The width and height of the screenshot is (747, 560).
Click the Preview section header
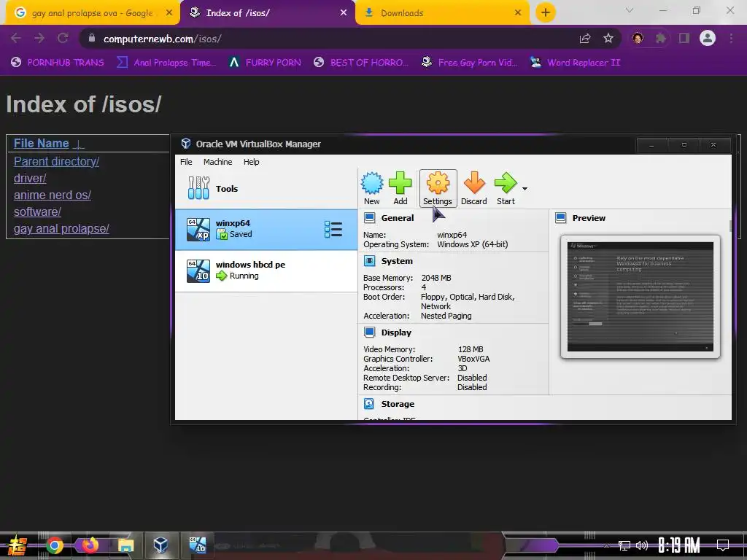click(589, 218)
